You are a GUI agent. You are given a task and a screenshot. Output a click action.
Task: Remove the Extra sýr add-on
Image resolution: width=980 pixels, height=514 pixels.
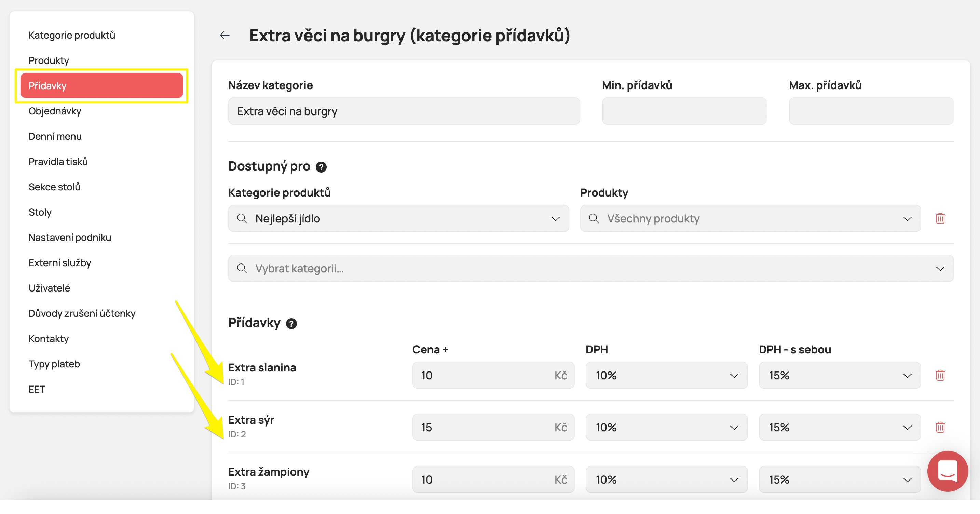click(x=940, y=427)
